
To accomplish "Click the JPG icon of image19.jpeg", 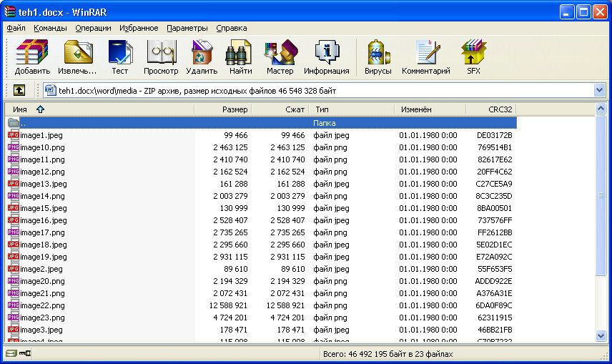I will [14, 257].
